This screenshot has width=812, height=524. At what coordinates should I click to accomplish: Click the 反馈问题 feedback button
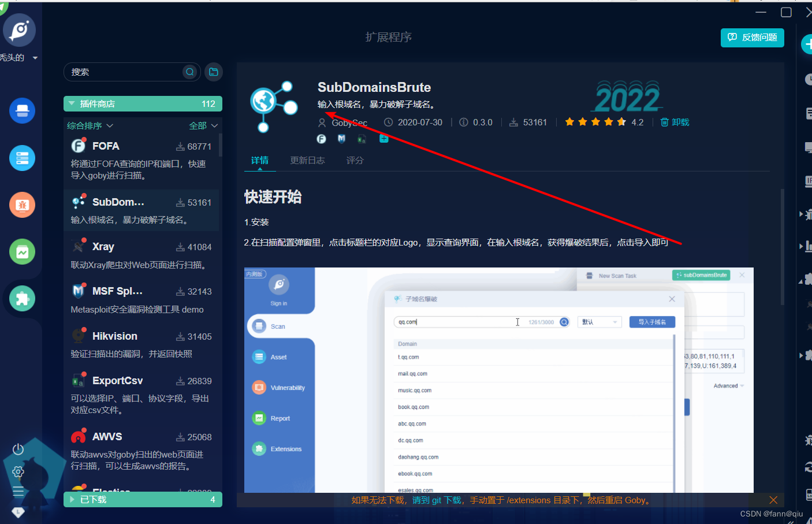pyautogui.click(x=753, y=38)
